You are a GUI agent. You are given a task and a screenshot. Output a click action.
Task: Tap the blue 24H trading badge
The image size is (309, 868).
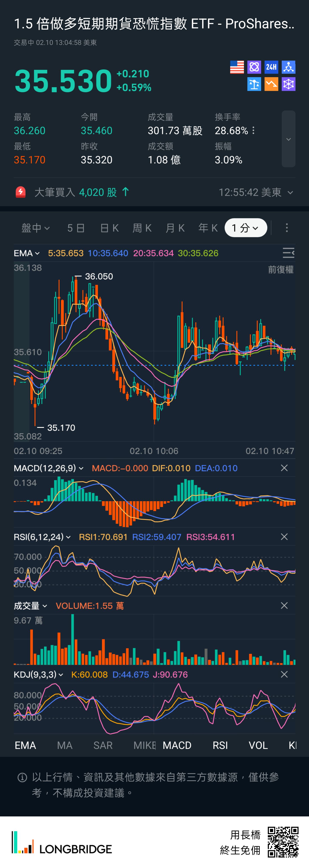pos(271,67)
